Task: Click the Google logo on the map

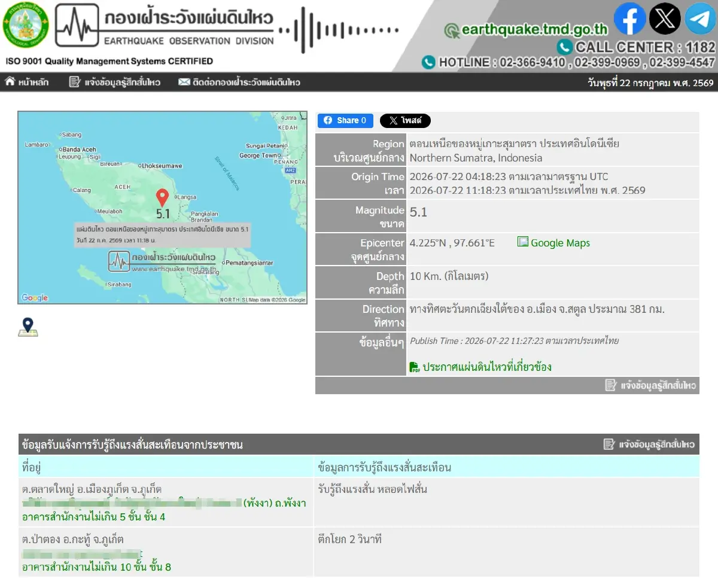Action: [34, 298]
